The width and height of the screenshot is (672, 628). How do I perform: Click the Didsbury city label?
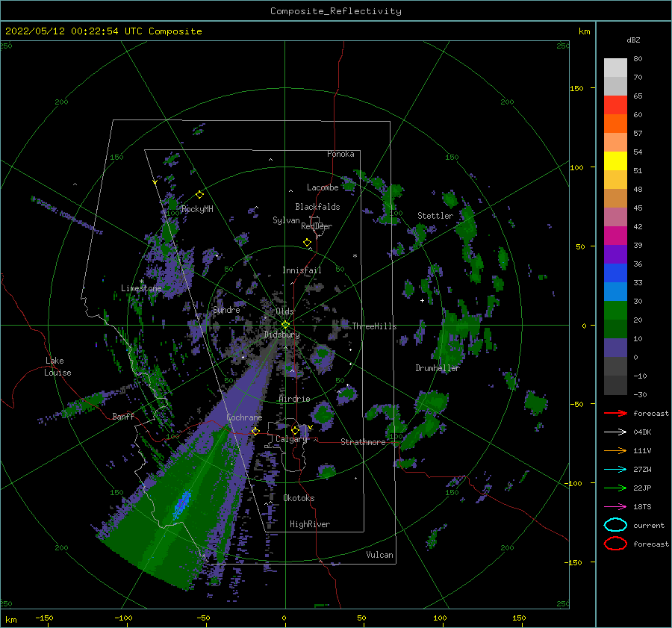point(282,335)
